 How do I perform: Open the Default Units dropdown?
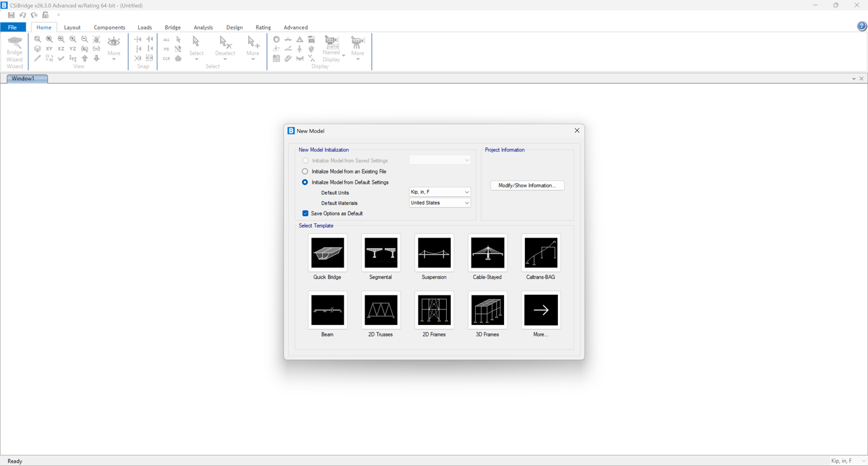pyautogui.click(x=440, y=192)
